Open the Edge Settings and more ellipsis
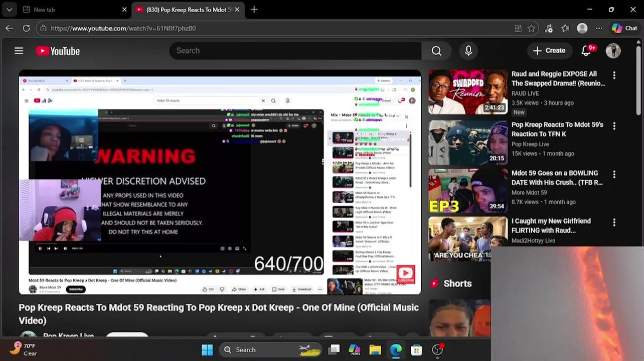This screenshot has height=361, width=644. (599, 28)
